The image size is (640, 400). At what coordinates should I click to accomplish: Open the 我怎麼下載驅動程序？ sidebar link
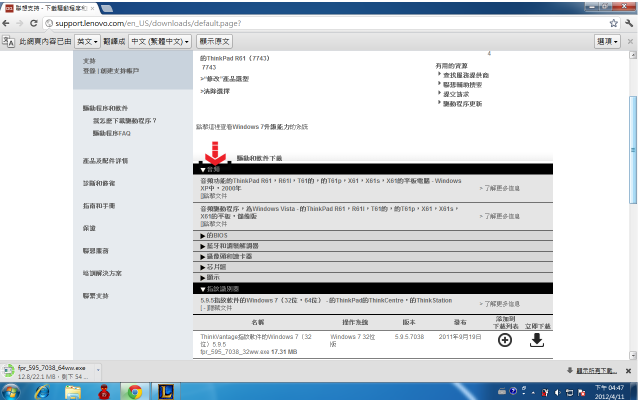point(124,121)
